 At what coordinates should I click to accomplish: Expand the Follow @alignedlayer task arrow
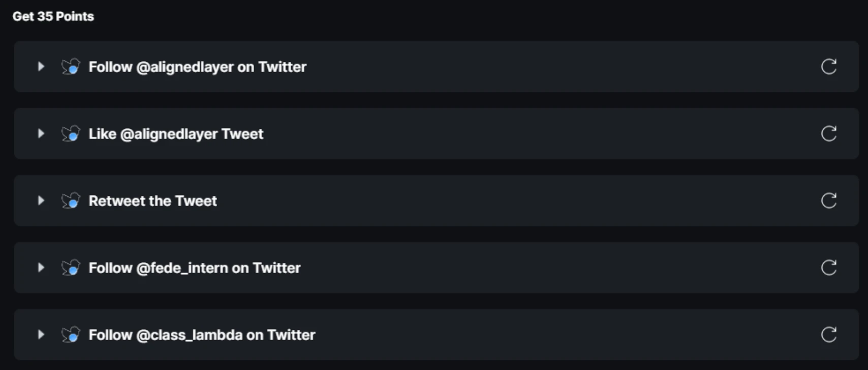tap(41, 66)
